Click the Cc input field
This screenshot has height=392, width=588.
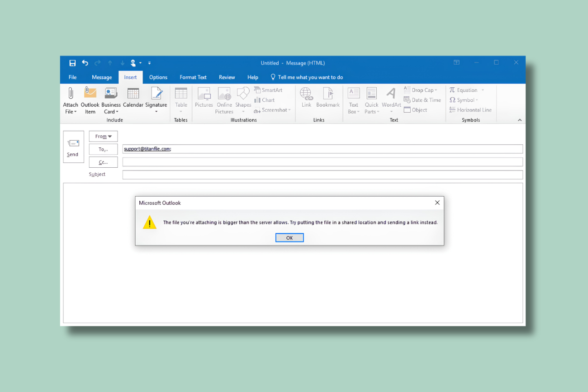click(x=322, y=162)
